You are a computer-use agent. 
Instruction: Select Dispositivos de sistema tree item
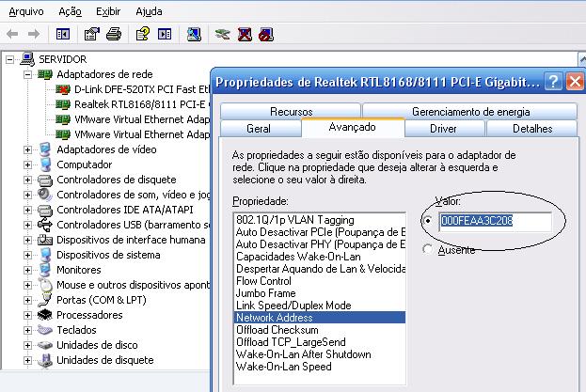(108, 255)
